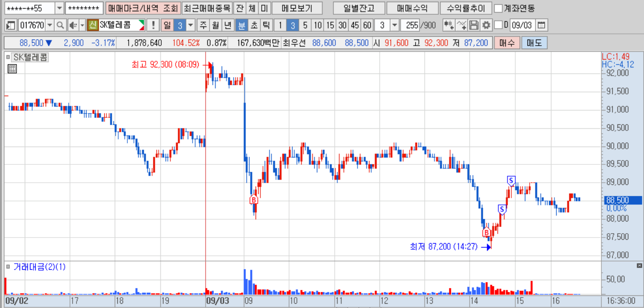
Task: Click the volume panel corner close icon
Action: pos(639,265)
